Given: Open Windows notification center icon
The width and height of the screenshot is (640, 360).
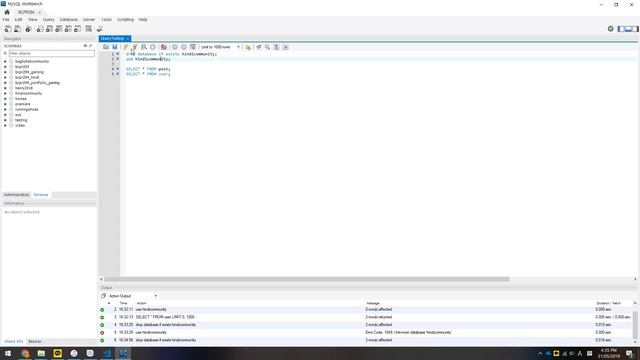Looking at the screenshot, I should pyautogui.click(x=630, y=354).
